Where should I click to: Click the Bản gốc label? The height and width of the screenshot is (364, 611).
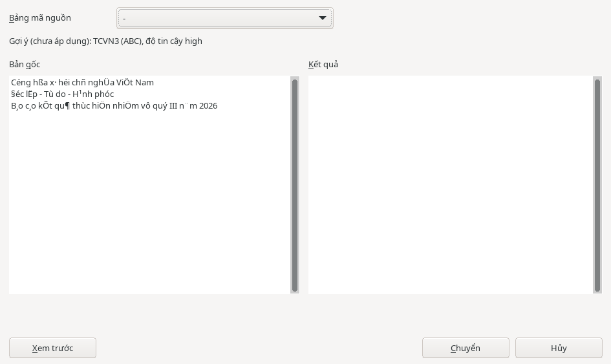coord(25,64)
